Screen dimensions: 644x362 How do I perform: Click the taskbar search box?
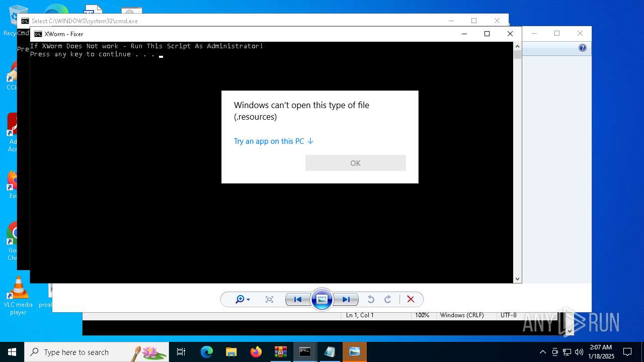97,352
